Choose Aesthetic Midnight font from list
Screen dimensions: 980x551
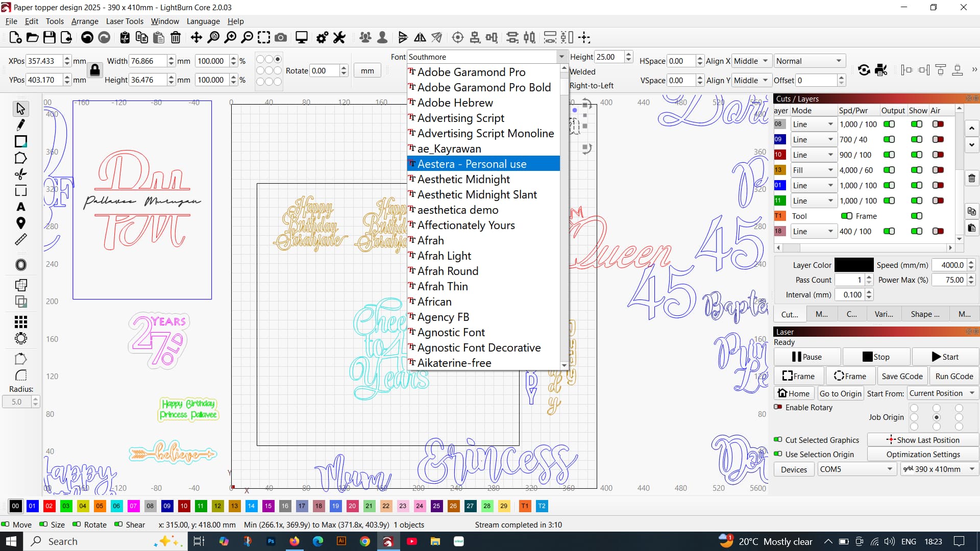(x=463, y=180)
